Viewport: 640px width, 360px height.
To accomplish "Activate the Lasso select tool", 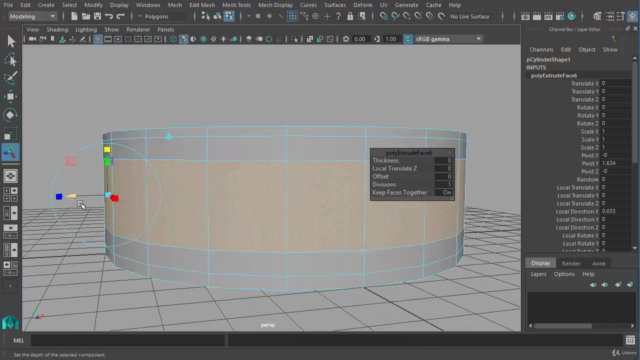I will pyautogui.click(x=11, y=60).
